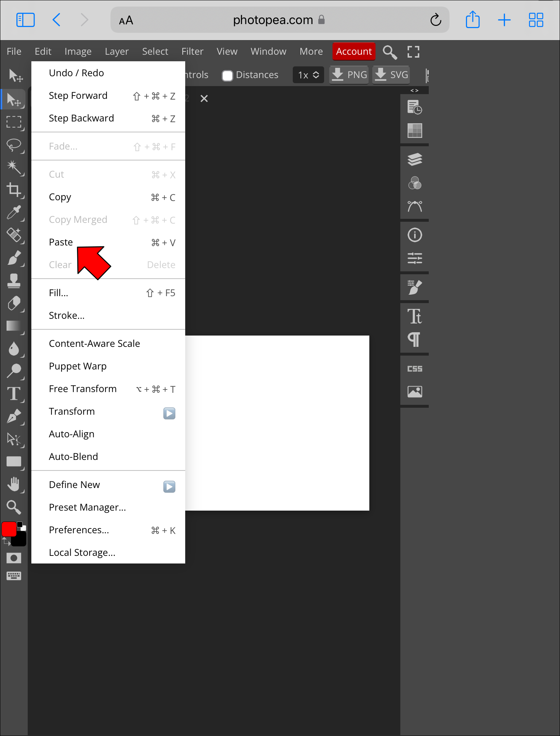
Task: Choose Free Transform menu entry
Action: [108, 389]
